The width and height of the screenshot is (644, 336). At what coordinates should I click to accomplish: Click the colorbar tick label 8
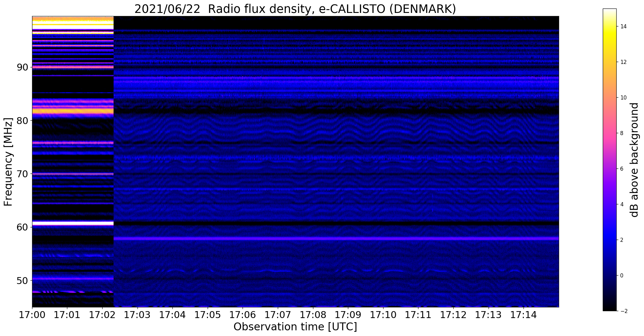tap(621, 133)
